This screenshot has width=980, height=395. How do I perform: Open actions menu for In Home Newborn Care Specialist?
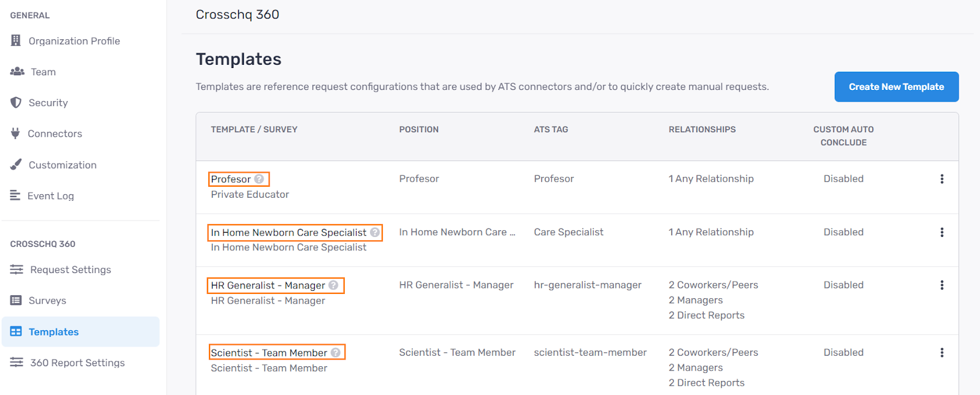point(942,232)
